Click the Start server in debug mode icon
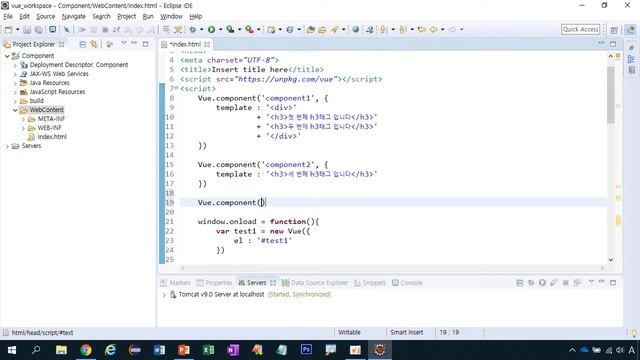This screenshot has width=640, height=360. 531,282
